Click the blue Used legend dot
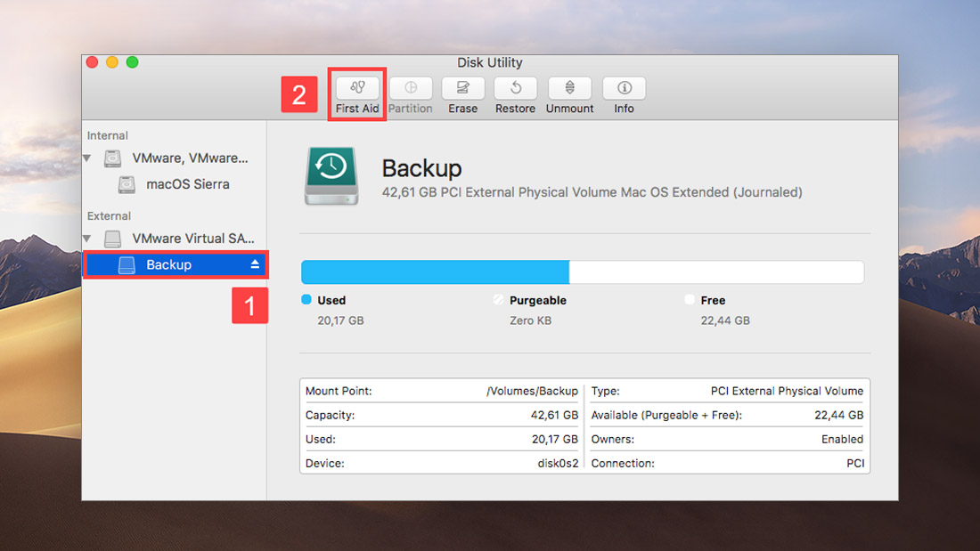 coord(306,299)
